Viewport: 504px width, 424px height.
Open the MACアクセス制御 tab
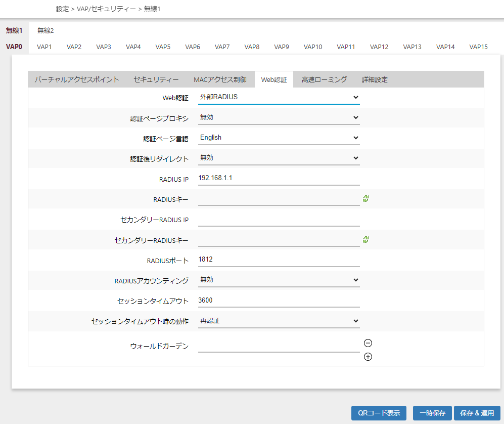point(220,79)
